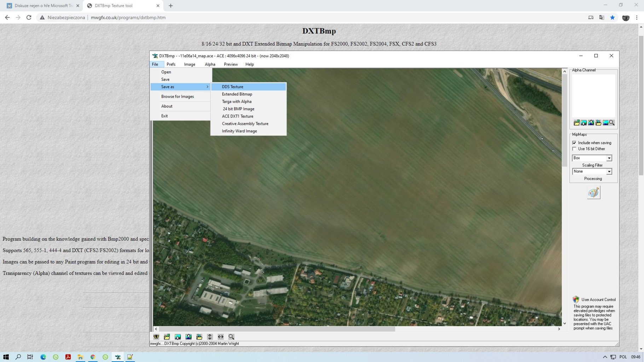This screenshot has width=644, height=362.
Task: Expand the None processing dropdown
Action: 609,171
